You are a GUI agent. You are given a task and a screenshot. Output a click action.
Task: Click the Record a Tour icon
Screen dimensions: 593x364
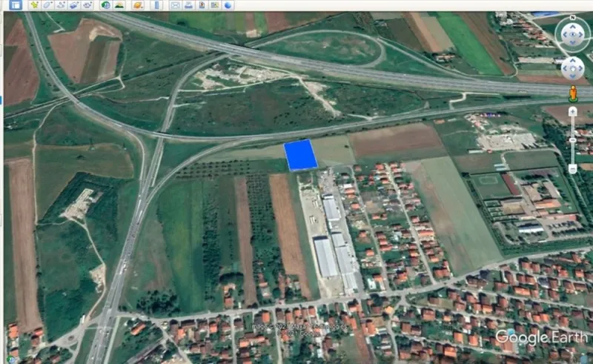point(87,4)
